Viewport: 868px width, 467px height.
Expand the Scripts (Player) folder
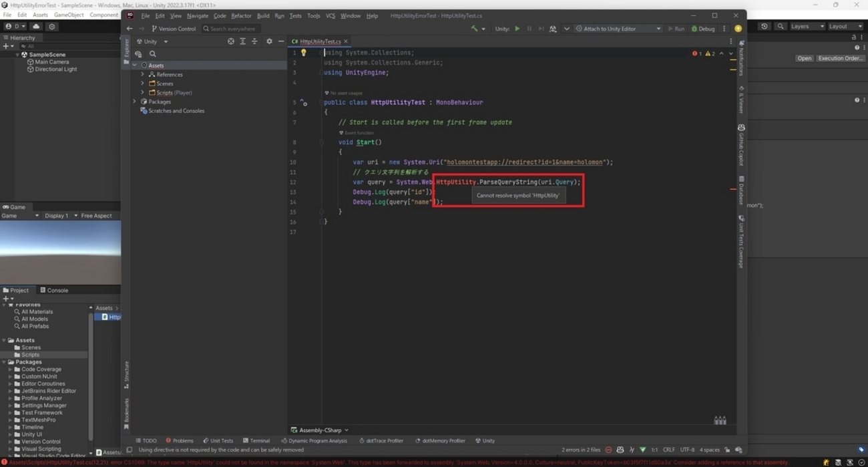(x=142, y=93)
